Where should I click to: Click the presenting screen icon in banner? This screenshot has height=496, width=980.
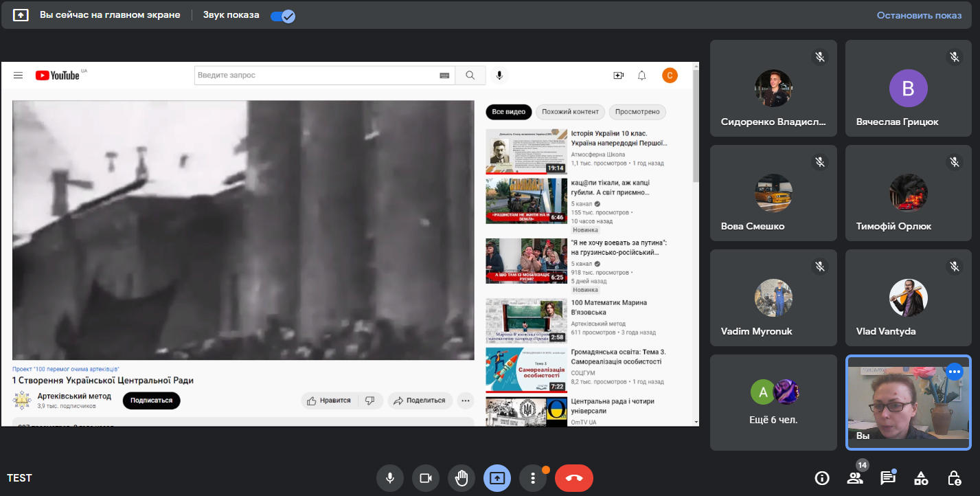(x=21, y=15)
